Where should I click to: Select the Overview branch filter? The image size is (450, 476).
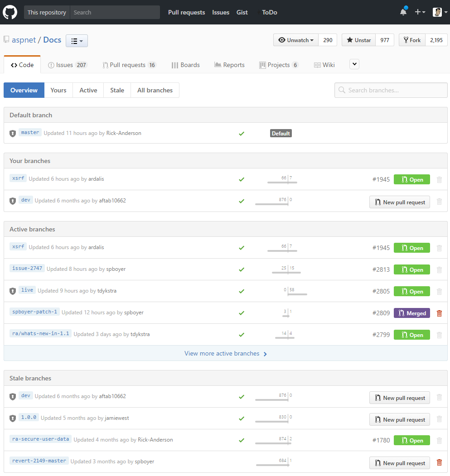pyautogui.click(x=24, y=90)
